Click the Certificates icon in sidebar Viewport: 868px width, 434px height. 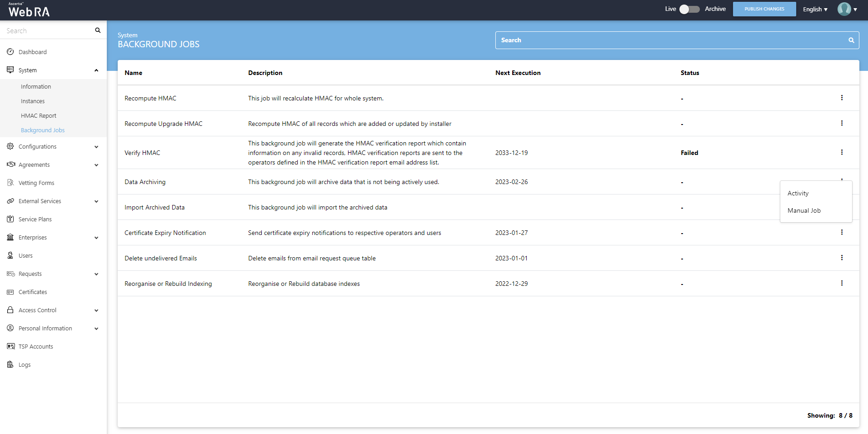pos(10,292)
